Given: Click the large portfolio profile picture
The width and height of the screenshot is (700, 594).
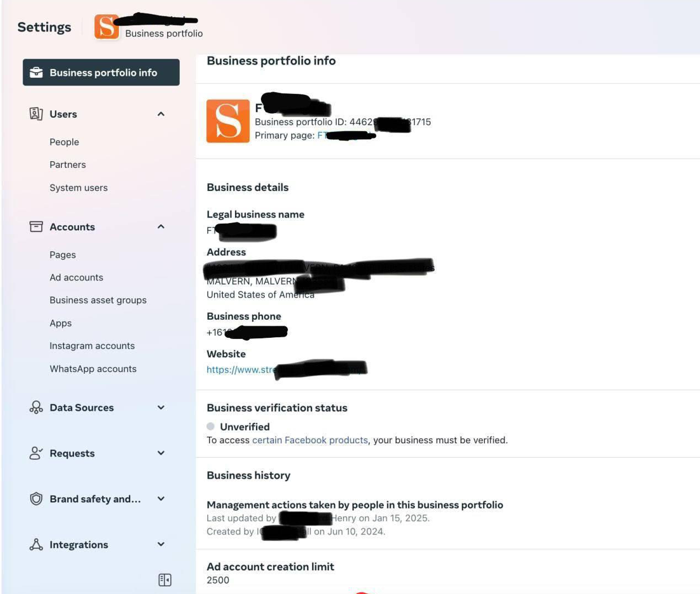Looking at the screenshot, I should click(228, 121).
